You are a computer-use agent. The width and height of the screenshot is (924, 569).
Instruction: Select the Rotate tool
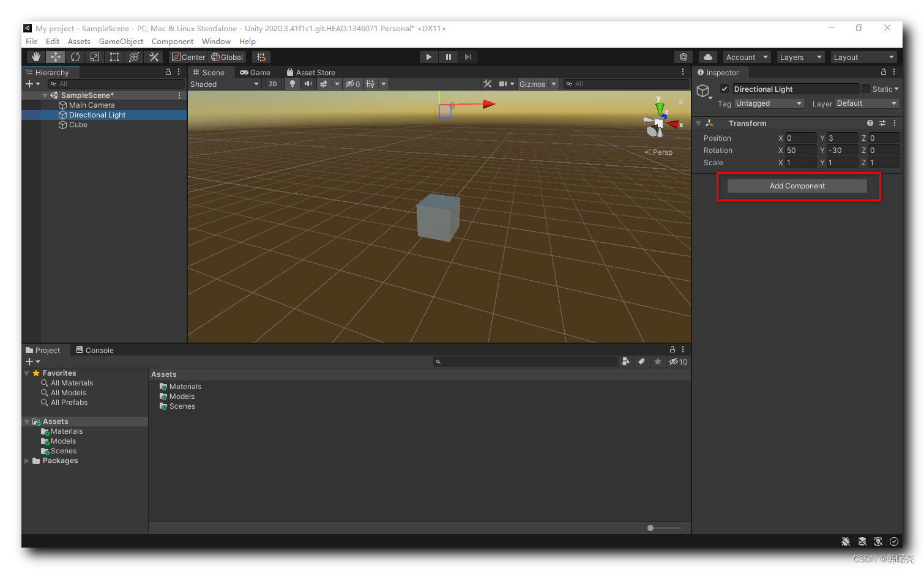75,56
